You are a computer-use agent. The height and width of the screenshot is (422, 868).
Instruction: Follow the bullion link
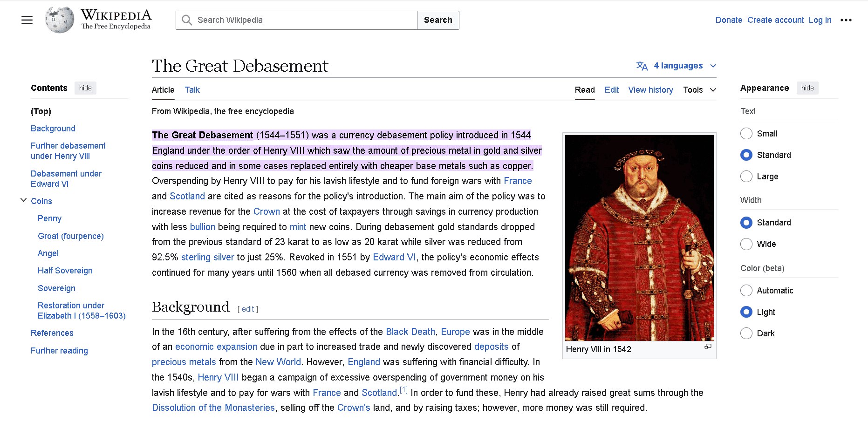coord(203,227)
